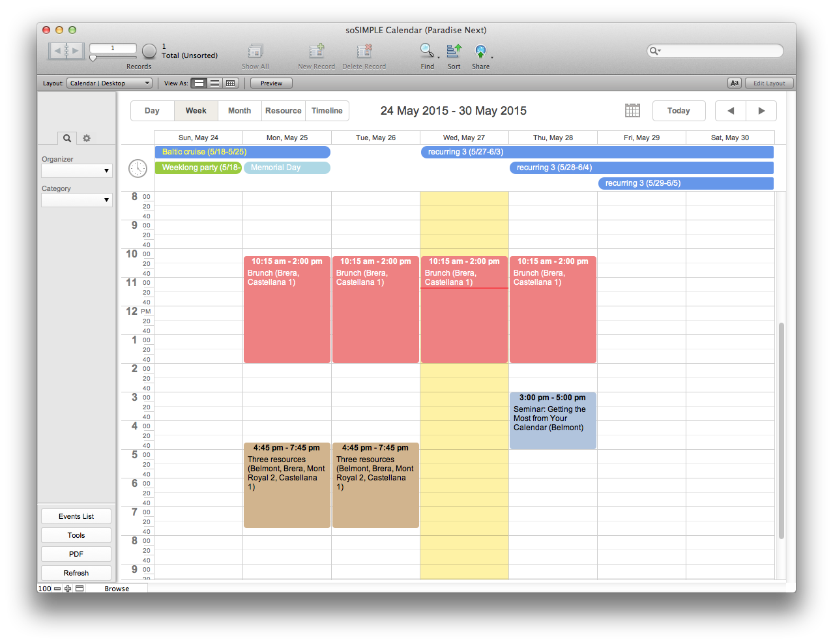This screenshot has width=833, height=644.
Task: Open the mini calendar date picker icon
Action: coord(632,111)
